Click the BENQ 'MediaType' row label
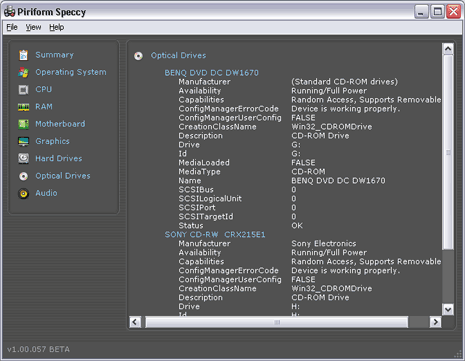 [x=199, y=172]
